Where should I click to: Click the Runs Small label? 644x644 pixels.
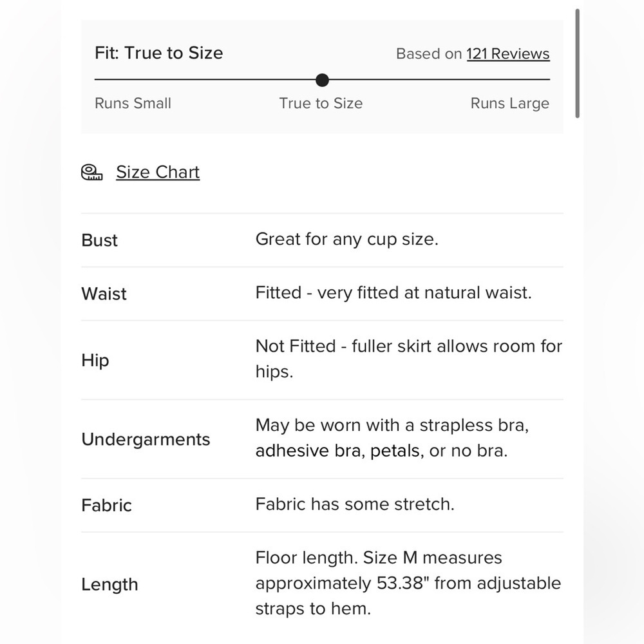[133, 103]
